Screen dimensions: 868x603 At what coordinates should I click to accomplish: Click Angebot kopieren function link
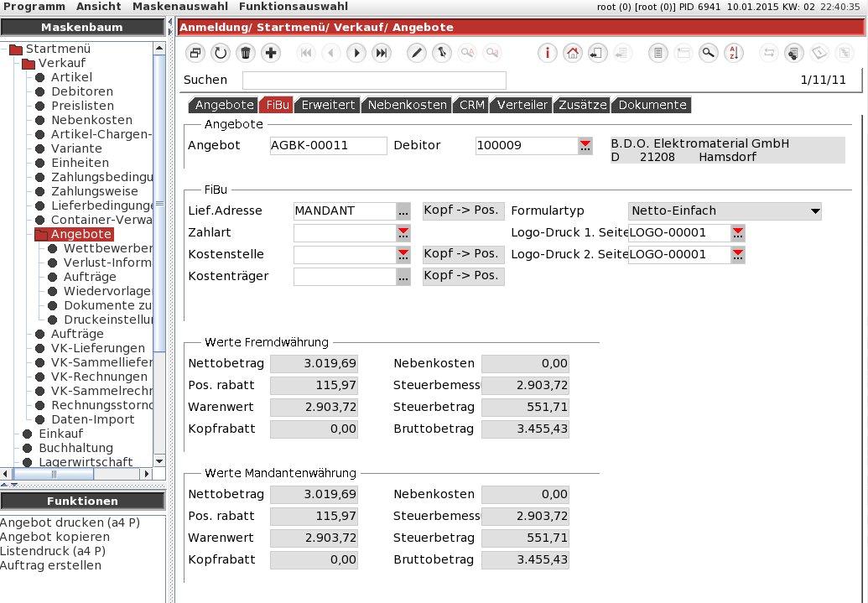click(x=55, y=537)
